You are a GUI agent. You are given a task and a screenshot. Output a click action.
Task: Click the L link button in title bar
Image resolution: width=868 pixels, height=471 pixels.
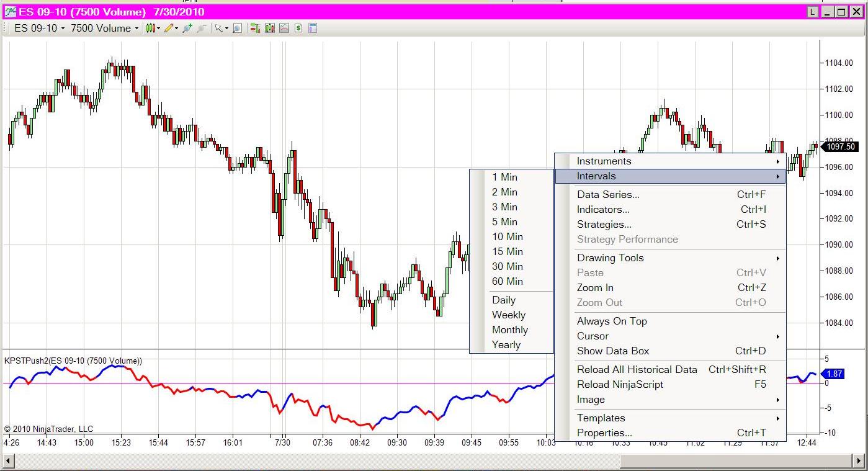pyautogui.click(x=813, y=12)
